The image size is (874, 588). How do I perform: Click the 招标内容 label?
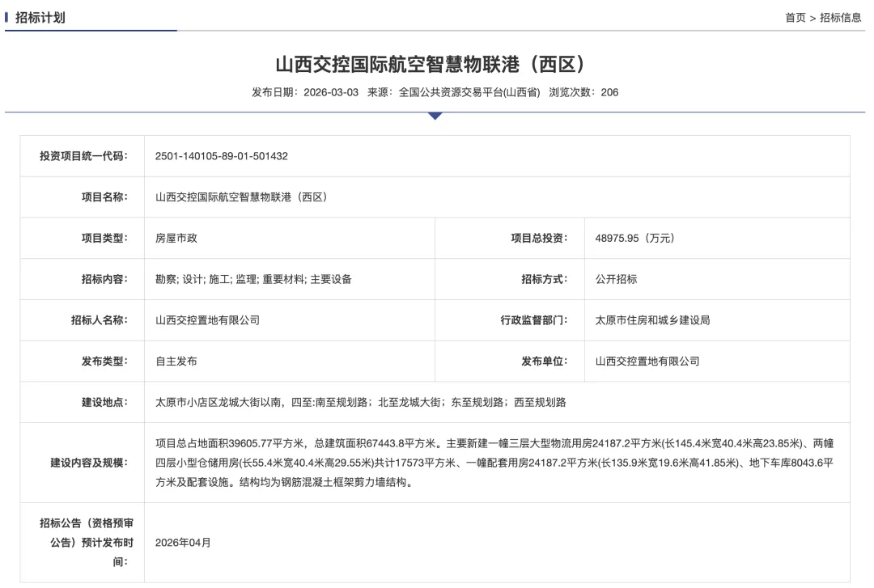pos(104,279)
